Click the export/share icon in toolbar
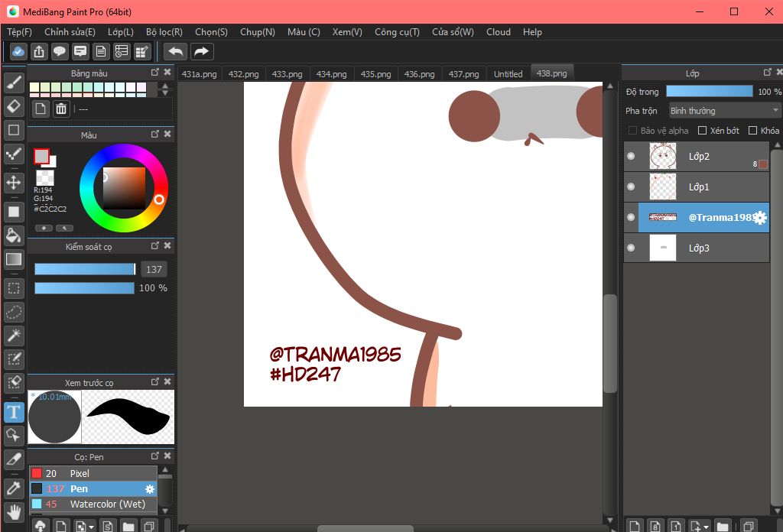 39,51
